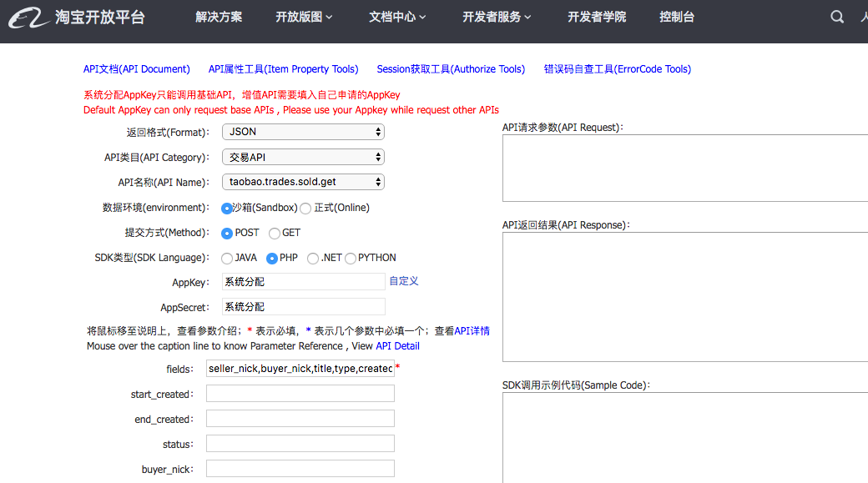
Task: Select 沙箱 (Sandbox) environment
Action: (x=226, y=209)
